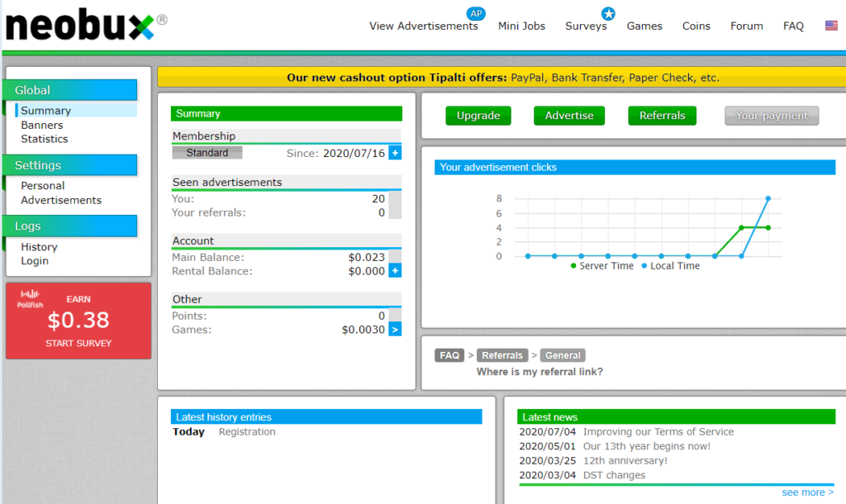846x504 pixels.
Task: Open Statistics in sidebar
Action: (x=45, y=139)
